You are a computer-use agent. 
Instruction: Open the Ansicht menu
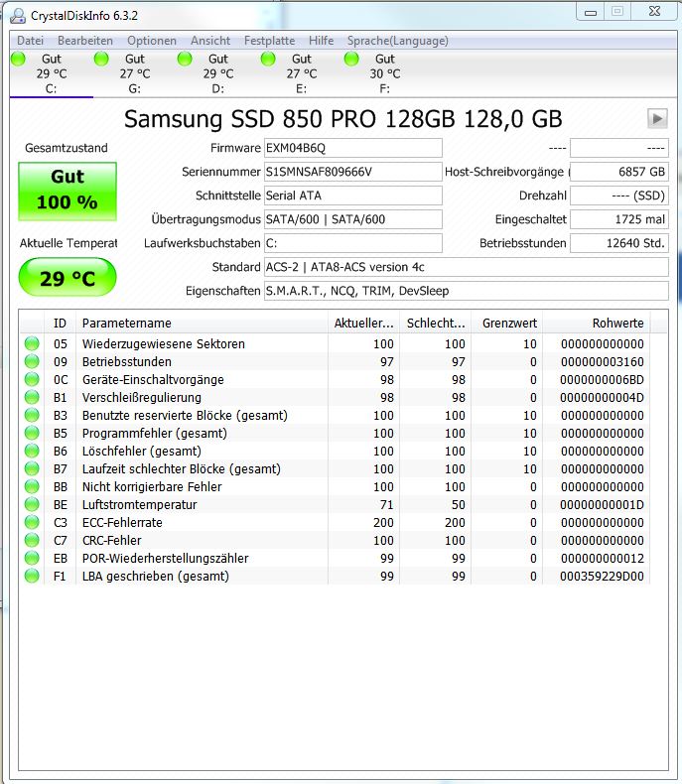[210, 41]
